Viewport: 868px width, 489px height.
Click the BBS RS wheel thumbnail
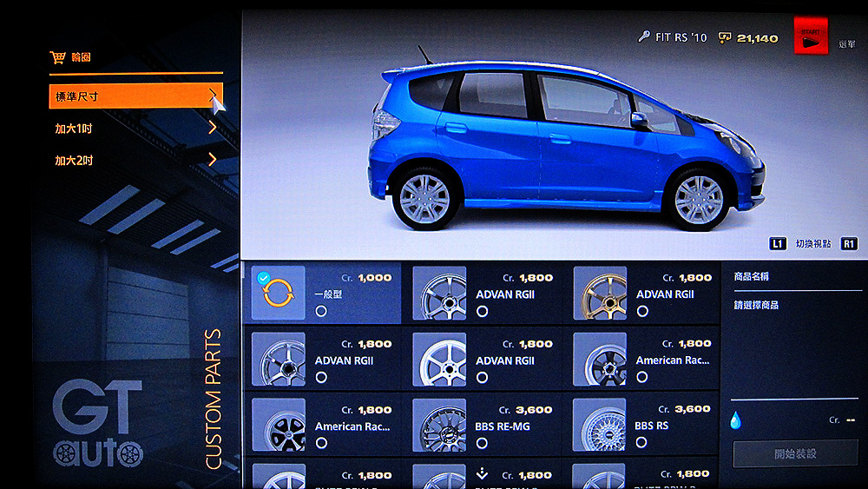point(600,425)
